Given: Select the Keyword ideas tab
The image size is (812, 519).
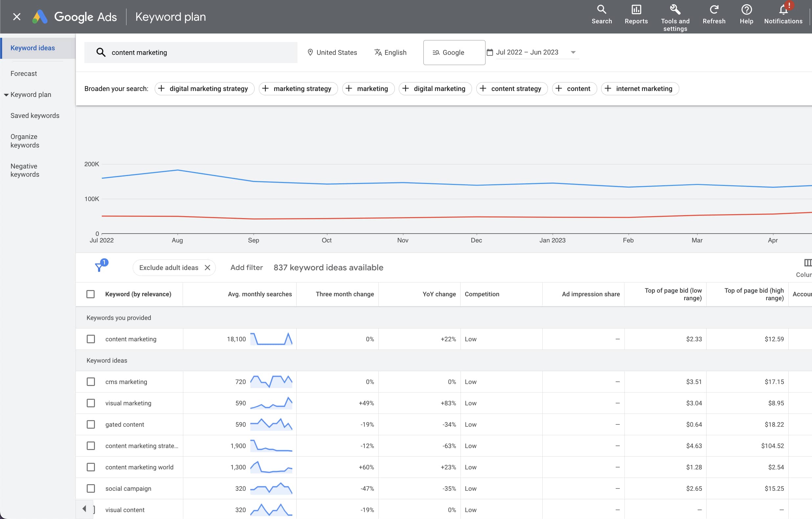Looking at the screenshot, I should pos(33,48).
